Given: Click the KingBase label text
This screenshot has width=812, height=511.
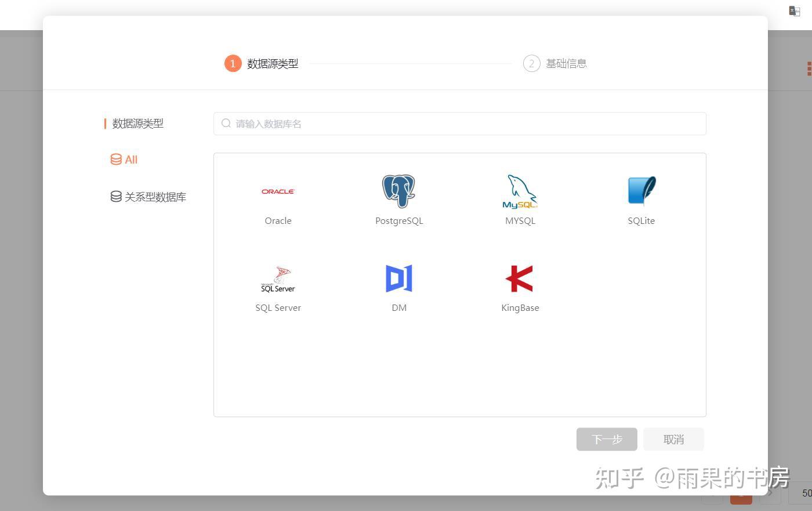Looking at the screenshot, I should 520,308.
